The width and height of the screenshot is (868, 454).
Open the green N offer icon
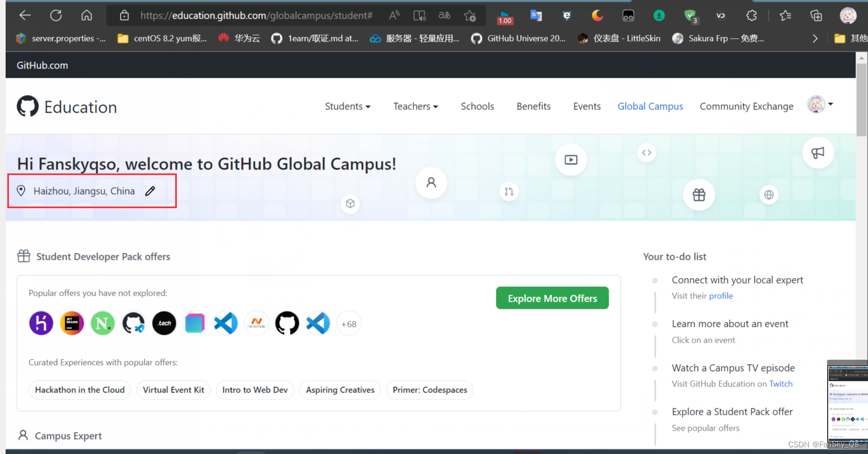point(103,323)
